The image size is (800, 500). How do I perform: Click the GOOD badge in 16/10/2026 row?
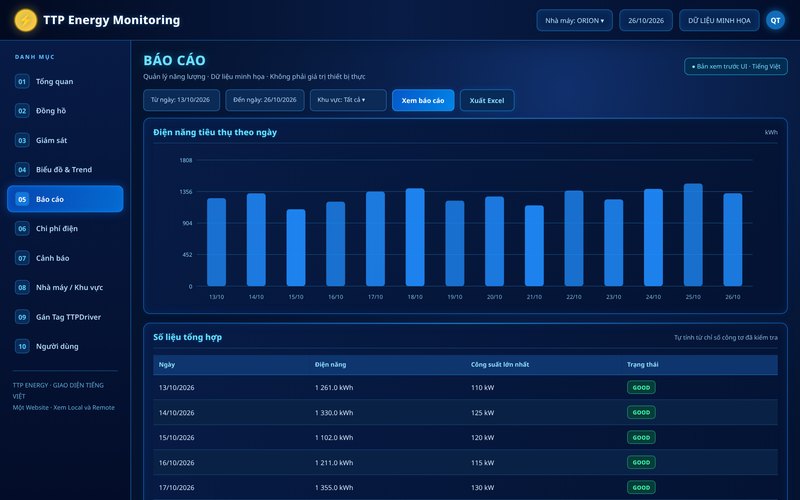click(x=641, y=462)
